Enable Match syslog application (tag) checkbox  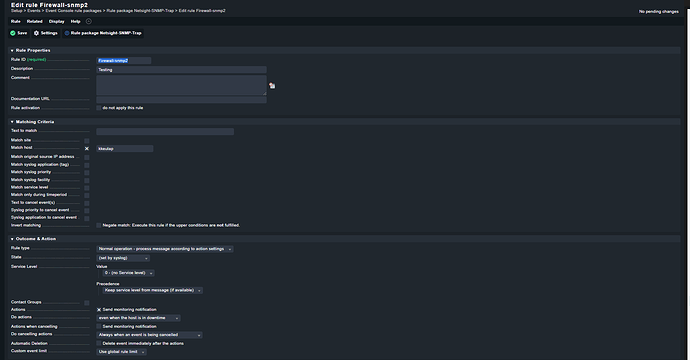[87, 165]
